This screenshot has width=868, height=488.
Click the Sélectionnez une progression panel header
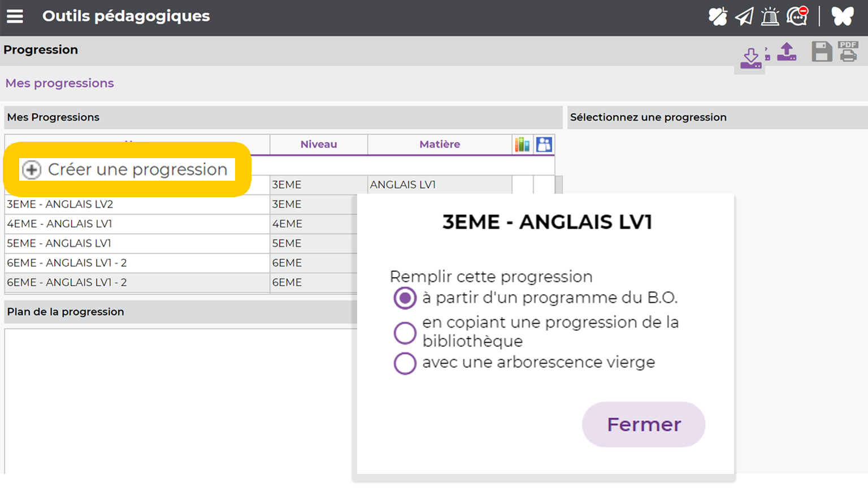point(718,117)
